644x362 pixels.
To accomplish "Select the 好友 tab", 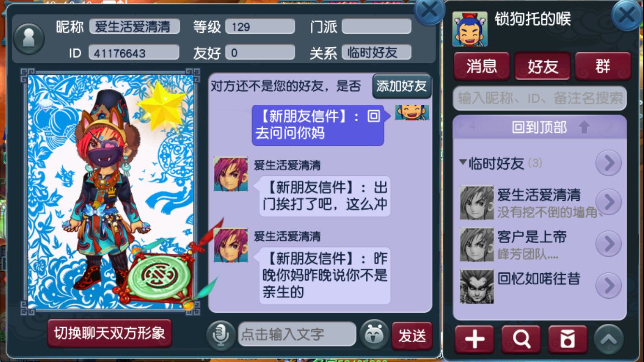I will coord(543,66).
